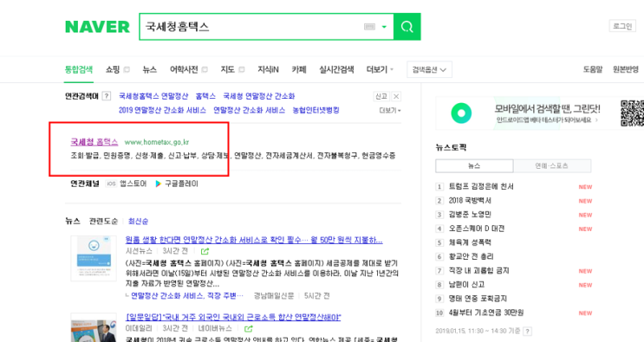Open topic 황교안 전 총리

(x=472, y=256)
